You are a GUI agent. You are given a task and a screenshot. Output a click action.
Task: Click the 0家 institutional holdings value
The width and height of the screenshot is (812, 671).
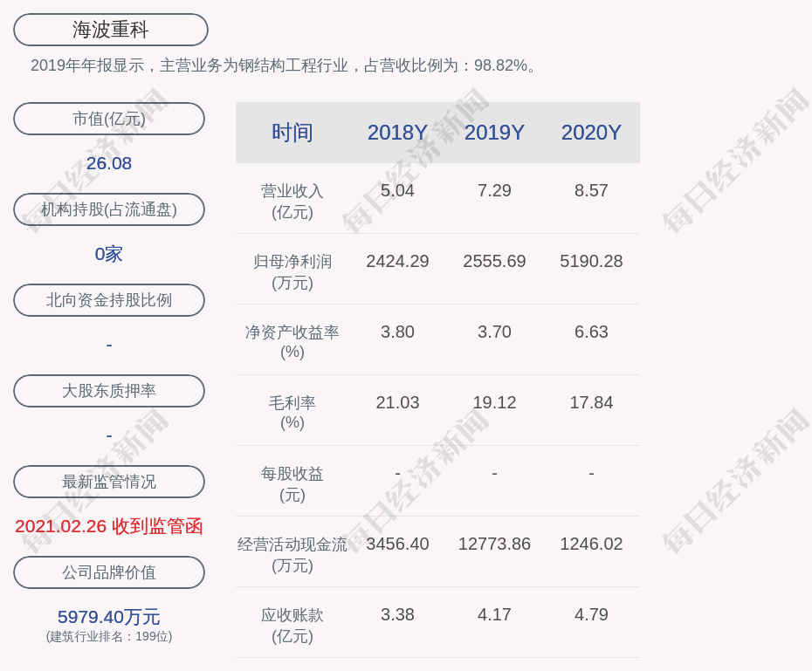109,254
